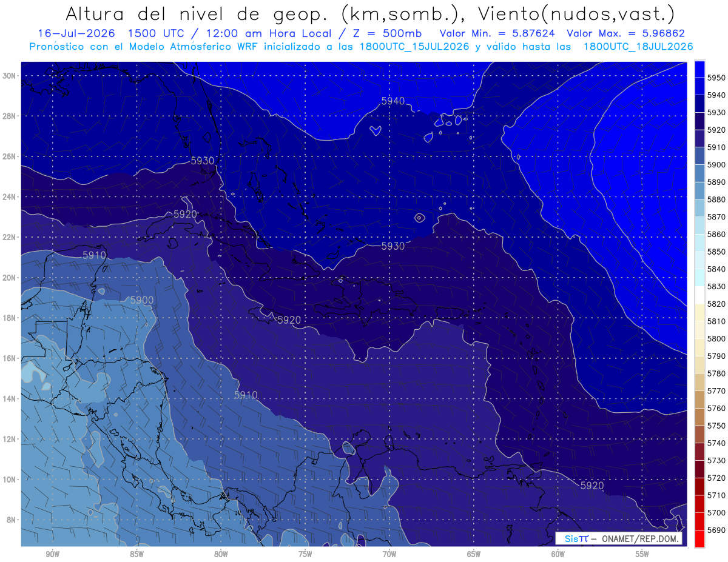
Task: Click the white legend swatch between 5820 and 5830
Action: coord(699,295)
